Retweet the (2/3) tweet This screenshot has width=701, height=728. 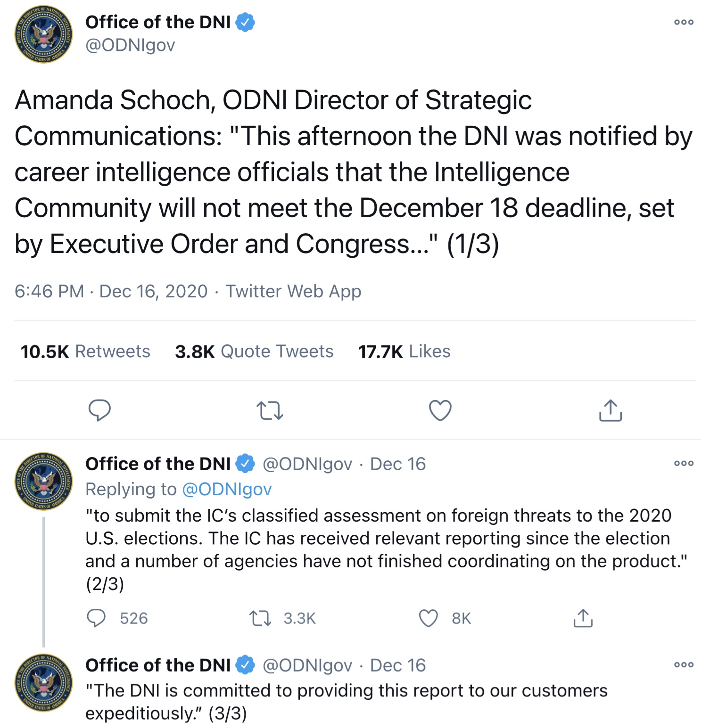pos(260,618)
